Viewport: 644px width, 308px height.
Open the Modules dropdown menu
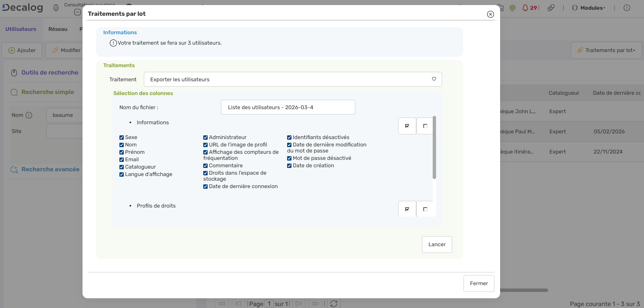pos(589,8)
